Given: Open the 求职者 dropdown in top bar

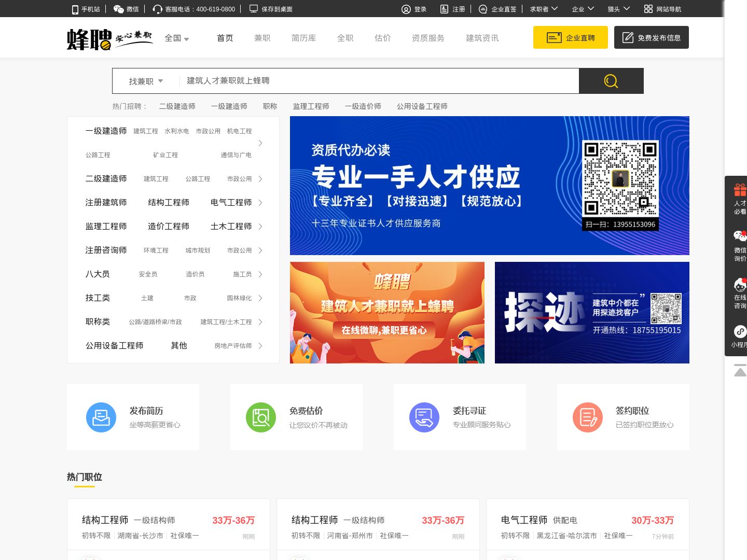Looking at the screenshot, I should coord(543,9).
